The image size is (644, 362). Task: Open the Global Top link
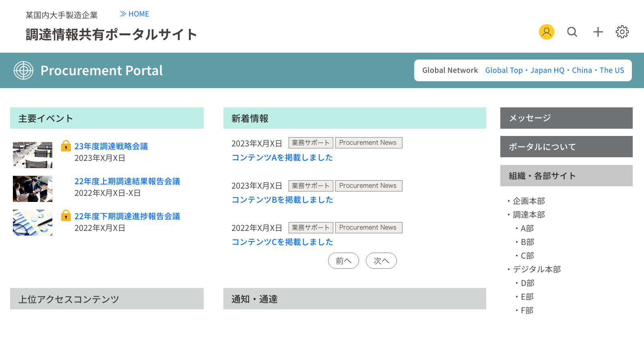(x=504, y=70)
